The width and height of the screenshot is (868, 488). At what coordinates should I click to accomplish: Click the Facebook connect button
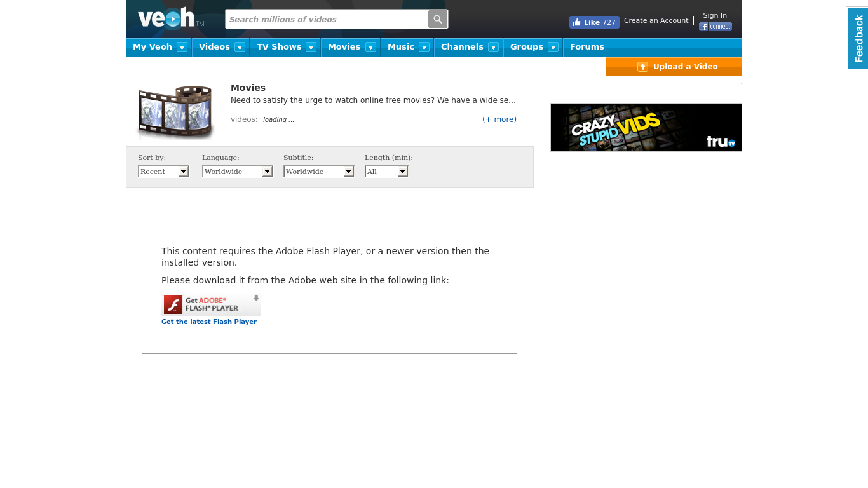pos(715,27)
